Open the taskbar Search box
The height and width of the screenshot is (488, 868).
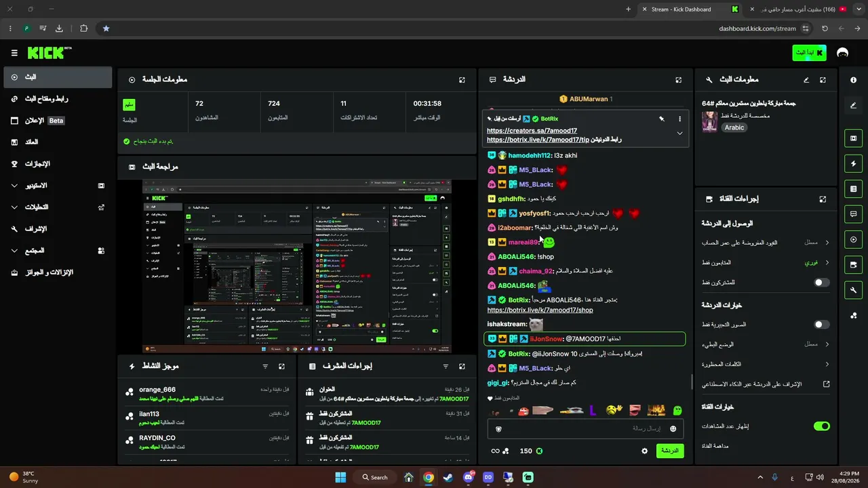[375, 477]
